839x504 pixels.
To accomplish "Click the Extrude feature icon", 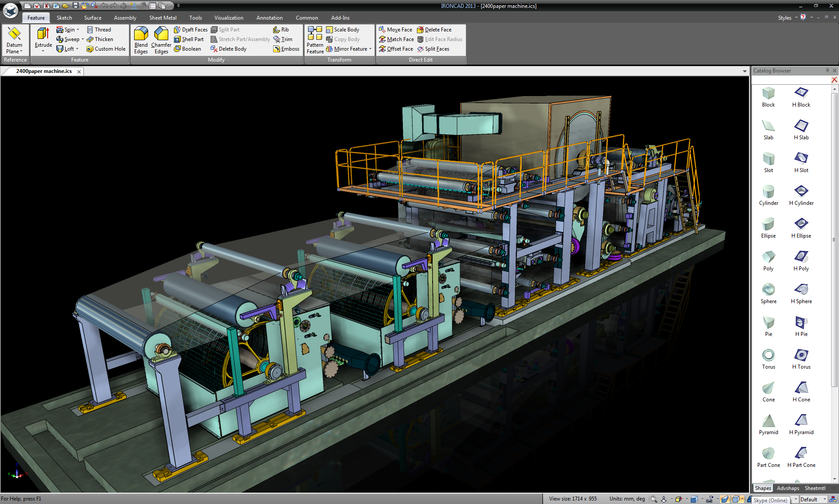I will [43, 34].
